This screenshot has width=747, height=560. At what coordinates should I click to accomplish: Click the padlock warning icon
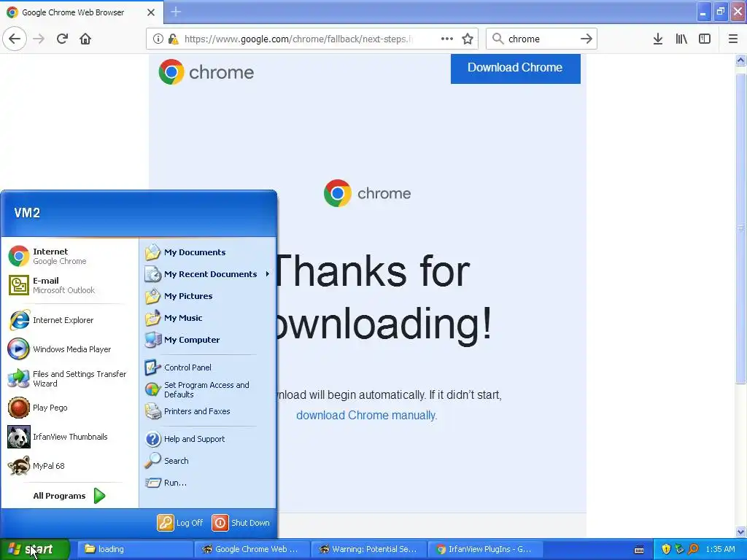coord(173,39)
